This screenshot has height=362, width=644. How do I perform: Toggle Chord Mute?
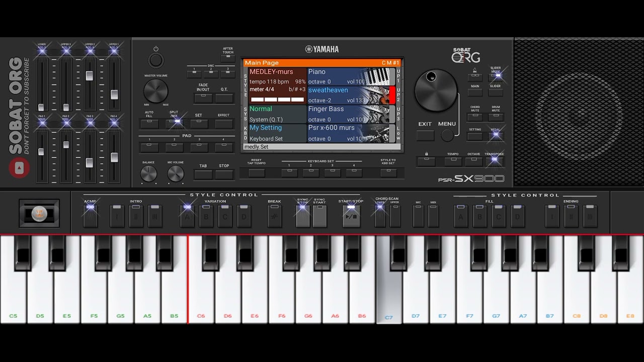click(475, 117)
